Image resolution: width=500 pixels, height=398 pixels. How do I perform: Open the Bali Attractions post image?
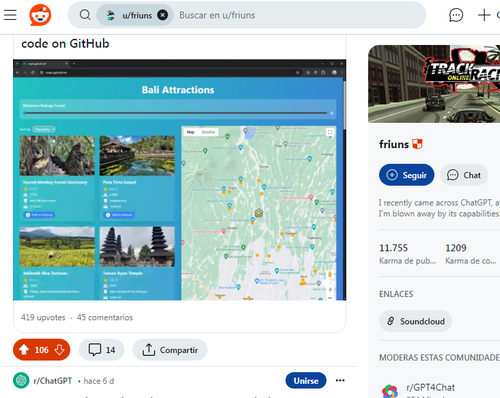tap(179, 180)
